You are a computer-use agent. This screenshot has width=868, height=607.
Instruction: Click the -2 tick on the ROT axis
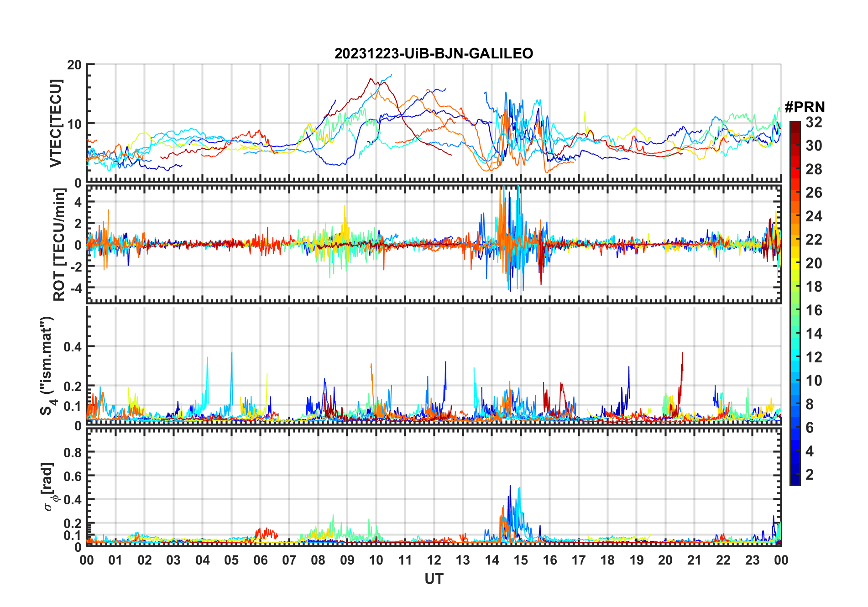tap(76, 267)
